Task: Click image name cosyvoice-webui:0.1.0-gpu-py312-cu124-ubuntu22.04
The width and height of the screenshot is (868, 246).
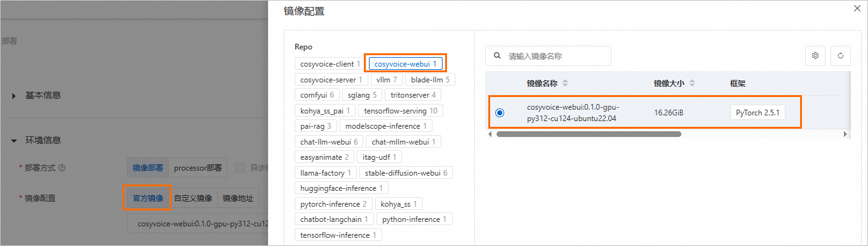Action: (572, 113)
